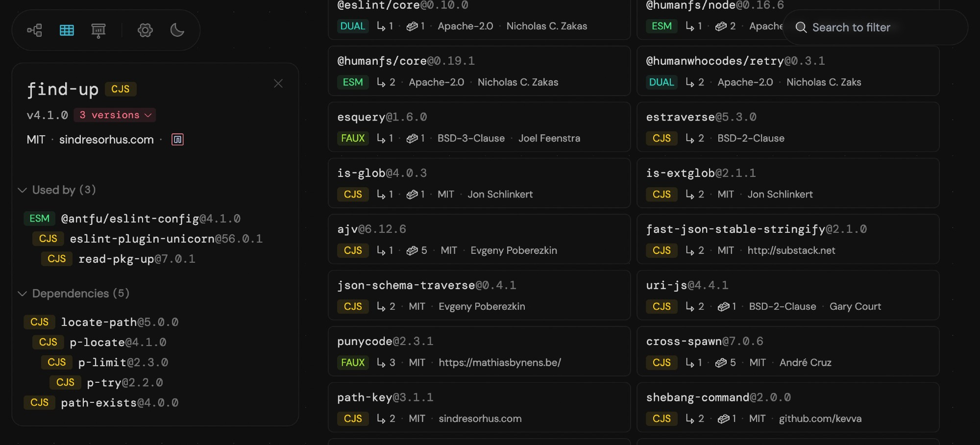Select the grid view icon
980x445 pixels.
67,30
